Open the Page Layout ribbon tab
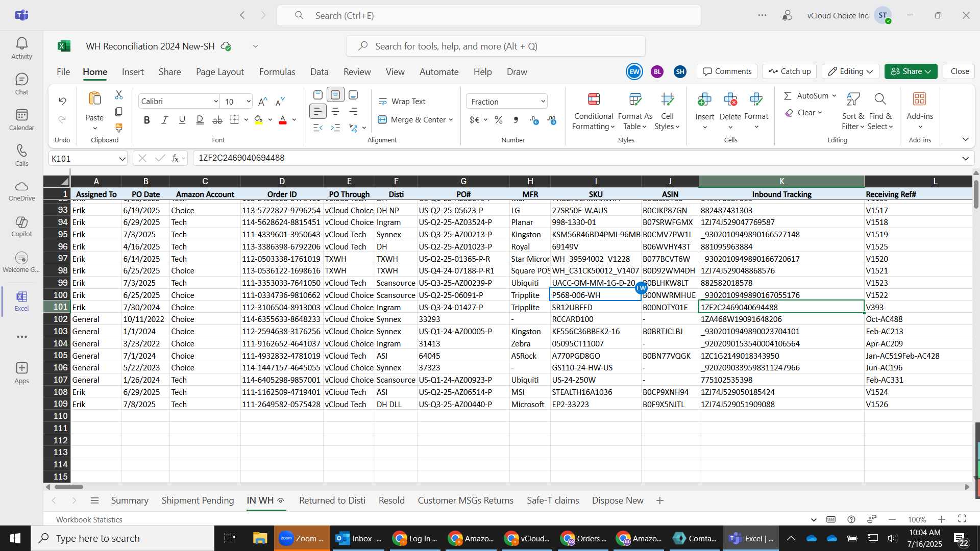Image resolution: width=980 pixels, height=551 pixels. (220, 72)
